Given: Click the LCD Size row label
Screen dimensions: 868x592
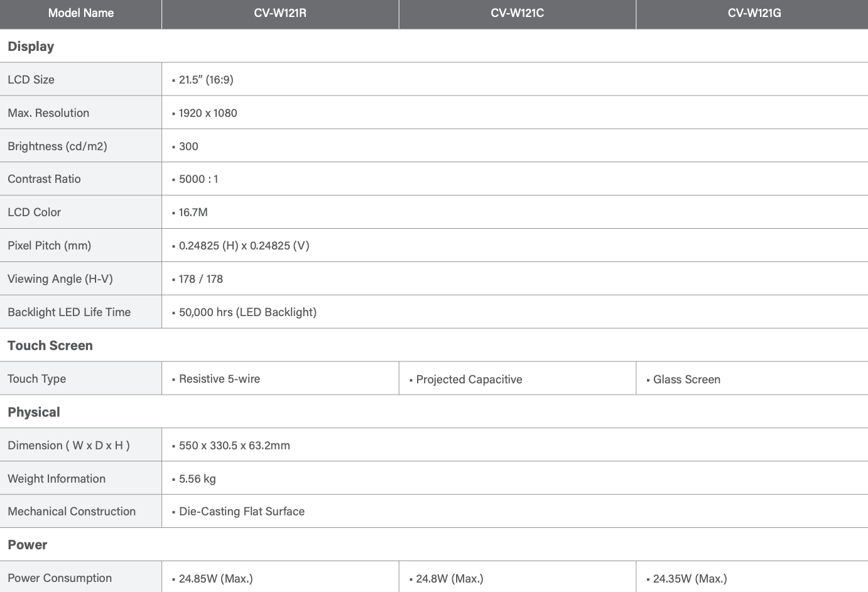Looking at the screenshot, I should [31, 80].
